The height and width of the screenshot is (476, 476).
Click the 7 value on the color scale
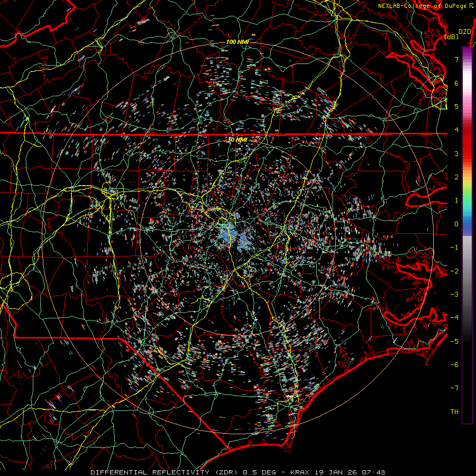pyautogui.click(x=456, y=59)
